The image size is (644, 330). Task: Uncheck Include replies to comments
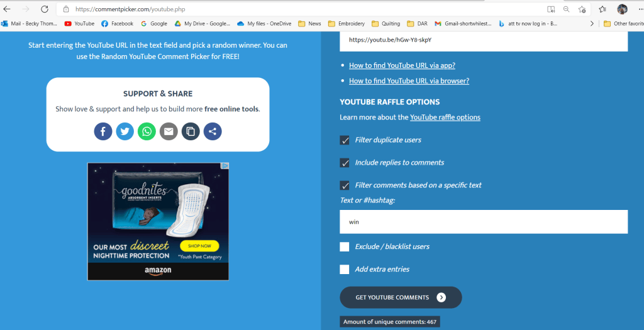pos(345,163)
